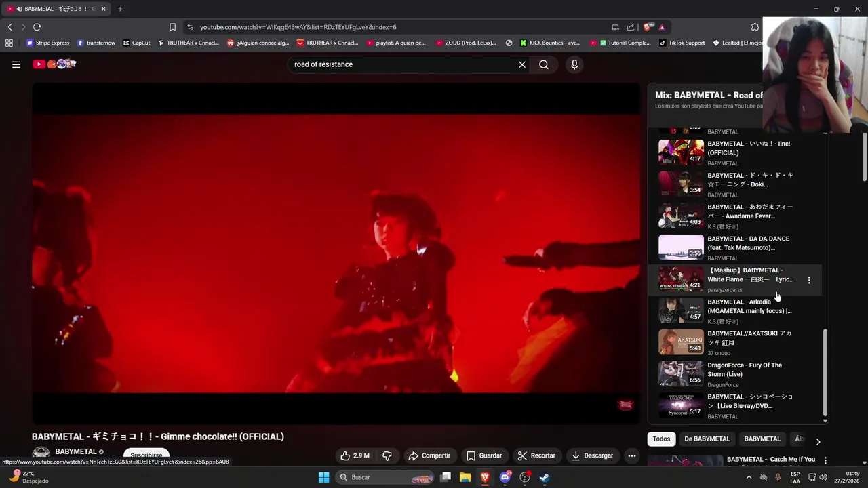Show hidden system tray icons chevron
The height and width of the screenshot is (488, 868).
coord(749,477)
